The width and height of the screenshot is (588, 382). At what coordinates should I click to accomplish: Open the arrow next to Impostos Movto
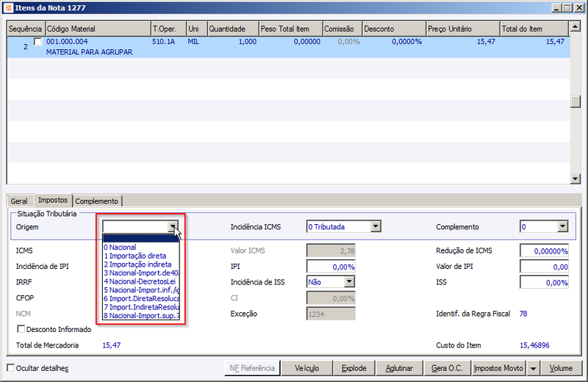pos(533,369)
